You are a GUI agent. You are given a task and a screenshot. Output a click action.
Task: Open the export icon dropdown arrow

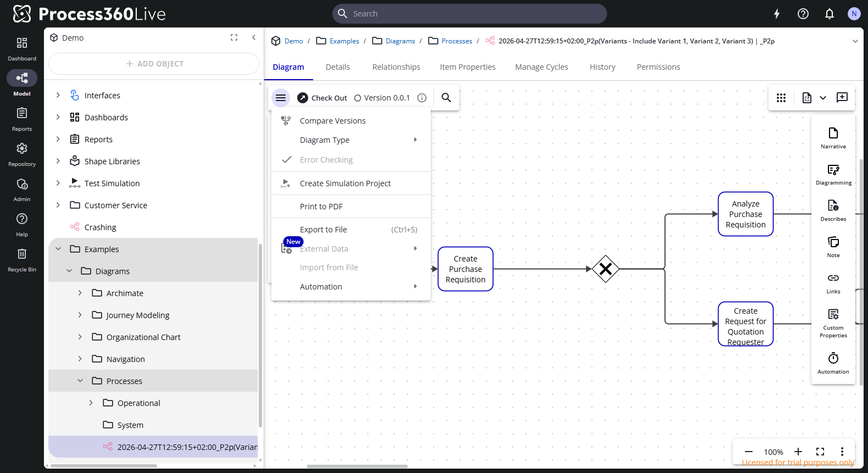click(x=823, y=98)
